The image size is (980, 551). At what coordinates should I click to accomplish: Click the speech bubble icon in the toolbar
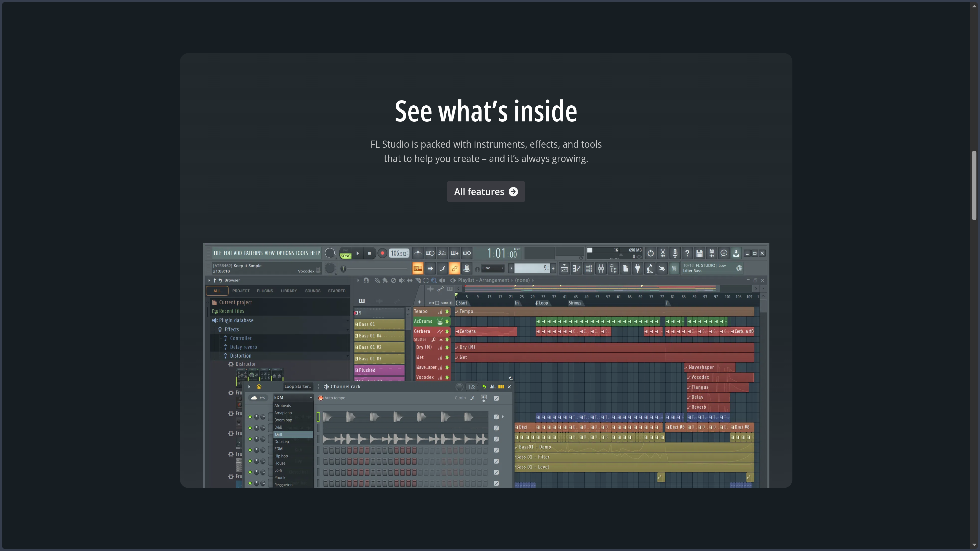click(724, 253)
